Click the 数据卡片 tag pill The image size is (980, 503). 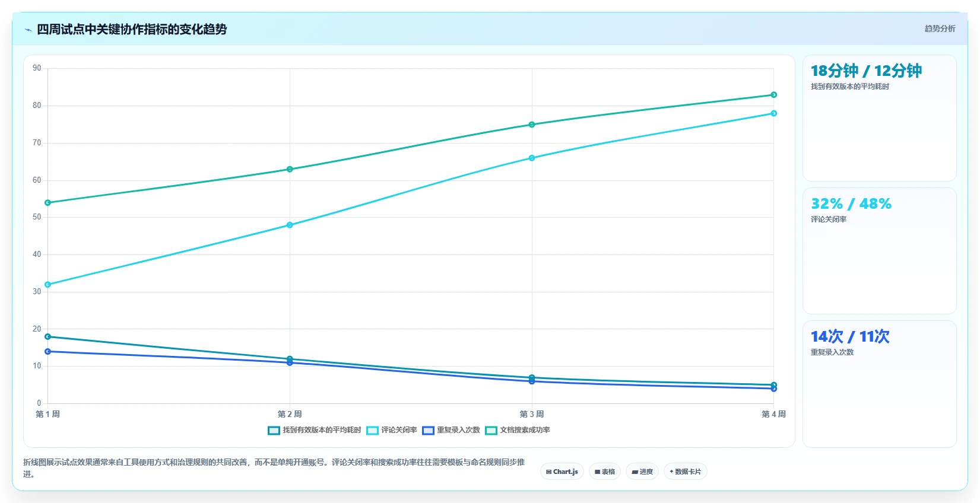[x=686, y=472]
